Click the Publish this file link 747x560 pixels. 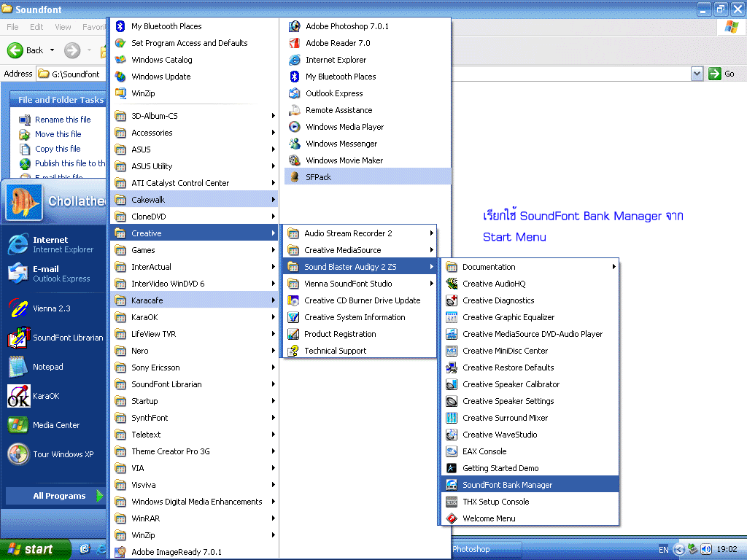click(70, 163)
